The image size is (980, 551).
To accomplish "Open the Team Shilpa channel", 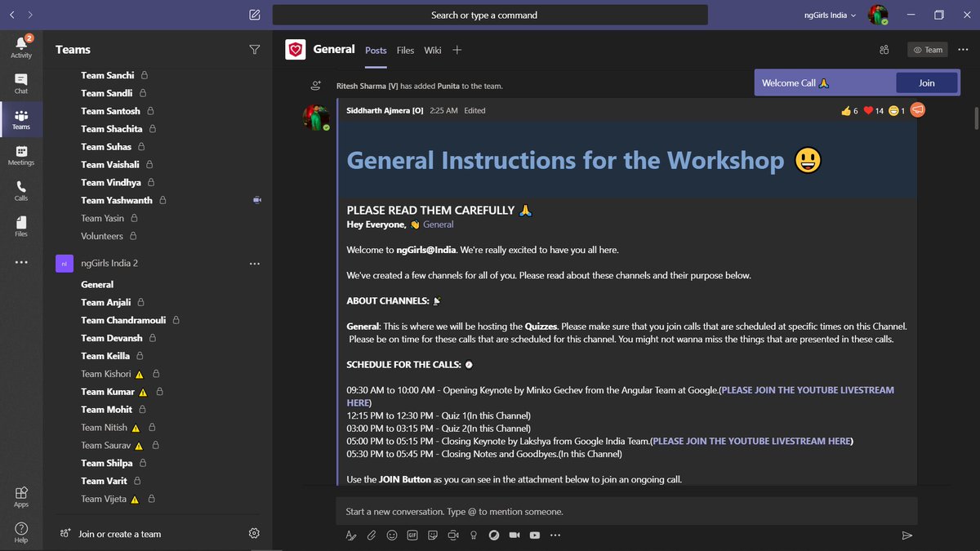I will pyautogui.click(x=106, y=463).
